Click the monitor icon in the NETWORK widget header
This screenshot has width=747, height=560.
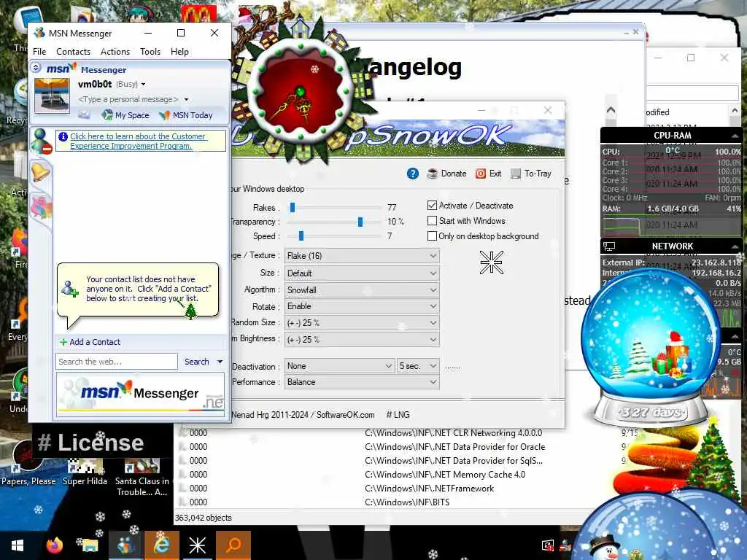tap(609, 246)
